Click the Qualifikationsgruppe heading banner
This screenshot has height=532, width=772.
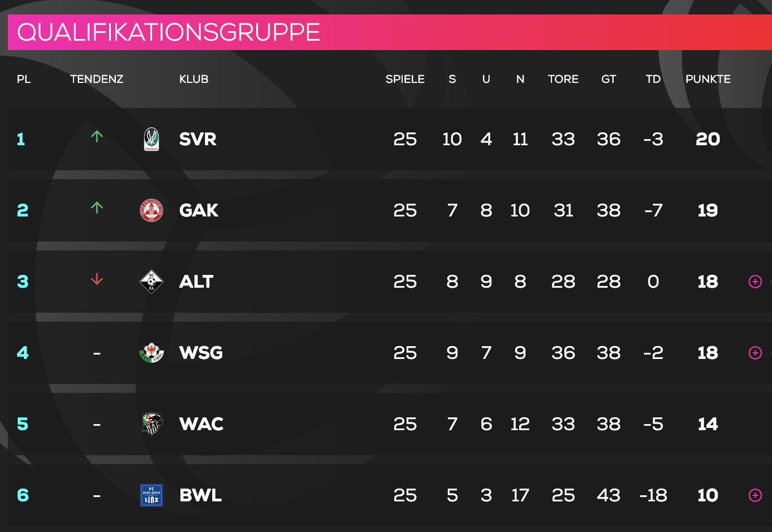169,32
